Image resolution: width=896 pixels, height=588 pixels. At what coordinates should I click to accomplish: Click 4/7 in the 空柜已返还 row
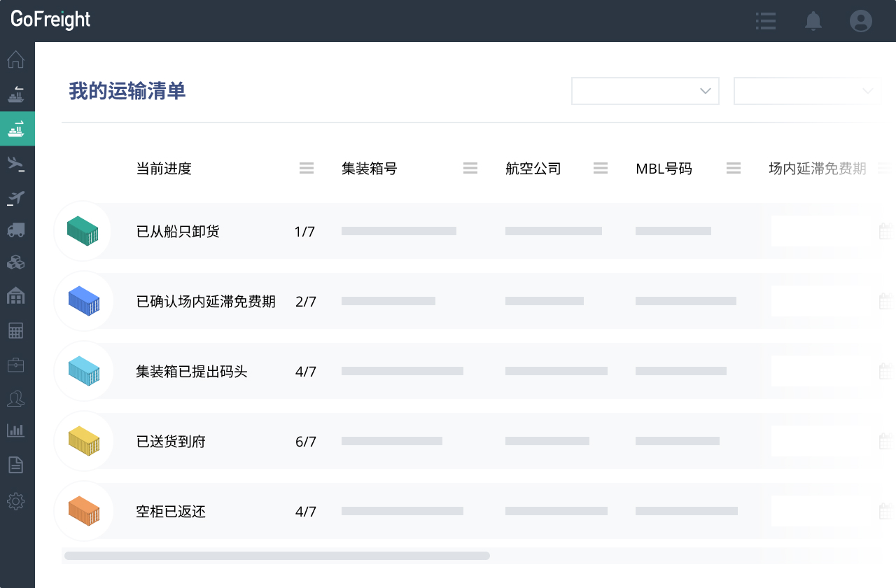pos(306,512)
